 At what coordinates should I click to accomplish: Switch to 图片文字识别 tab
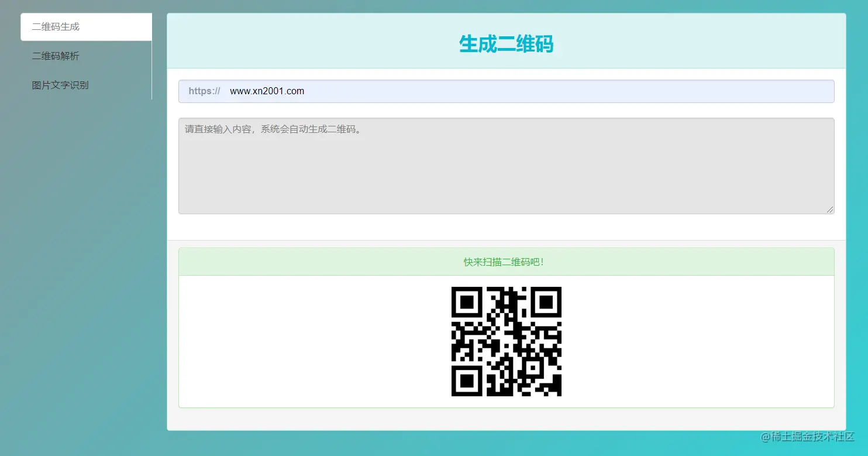coord(86,85)
